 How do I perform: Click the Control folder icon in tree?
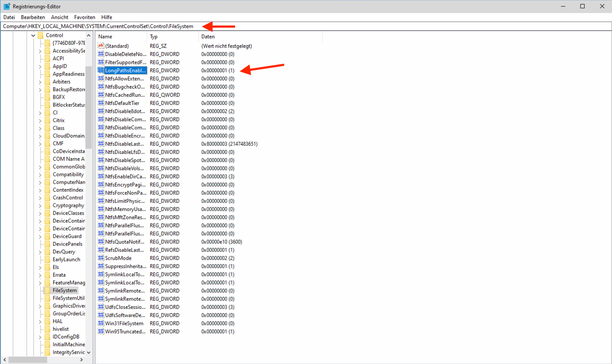pos(41,35)
